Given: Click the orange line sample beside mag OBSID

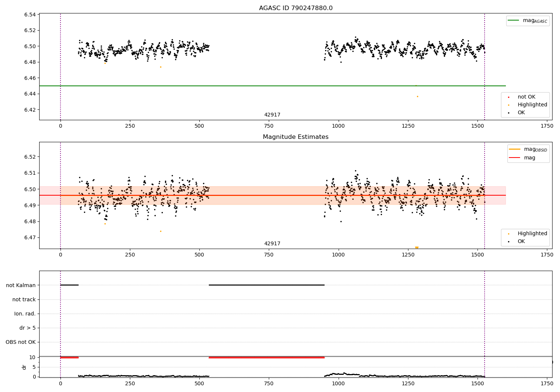Looking at the screenshot, I should 515,149.
